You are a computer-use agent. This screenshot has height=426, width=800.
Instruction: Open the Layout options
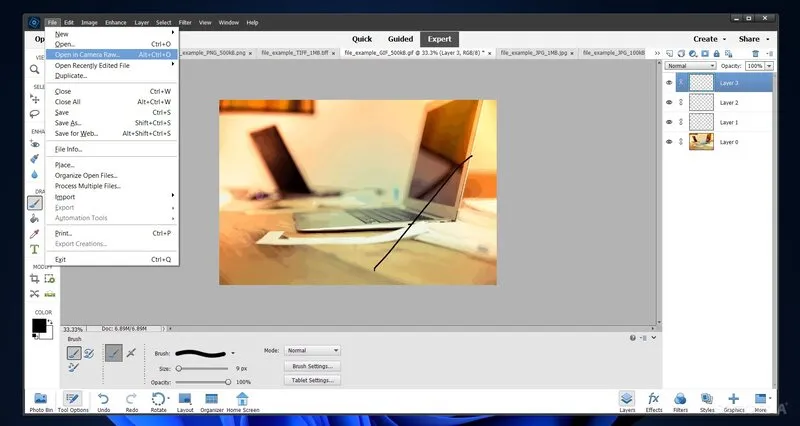pyautogui.click(x=185, y=402)
